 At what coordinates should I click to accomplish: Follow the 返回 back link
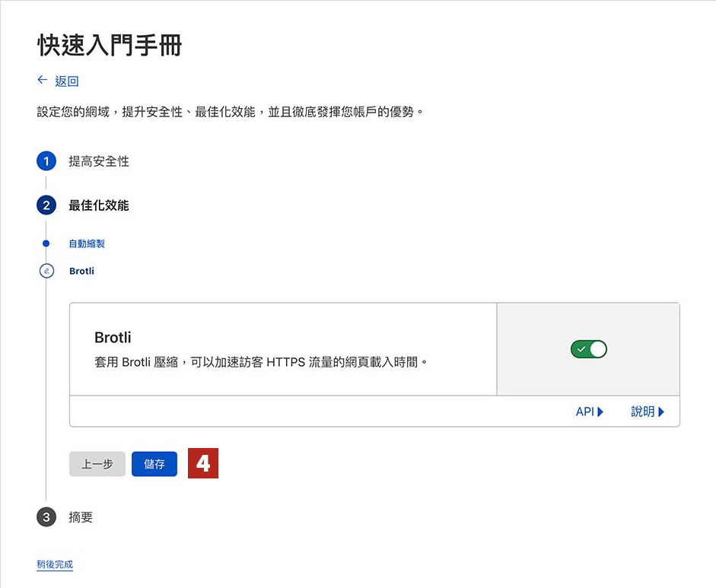click(x=67, y=81)
